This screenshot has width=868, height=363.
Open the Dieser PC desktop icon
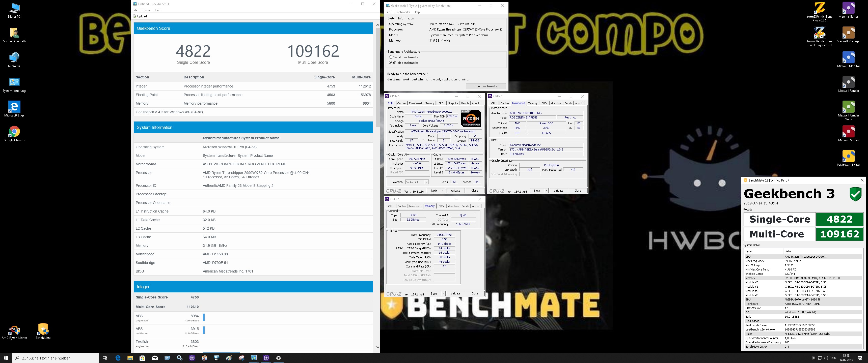[x=14, y=10]
